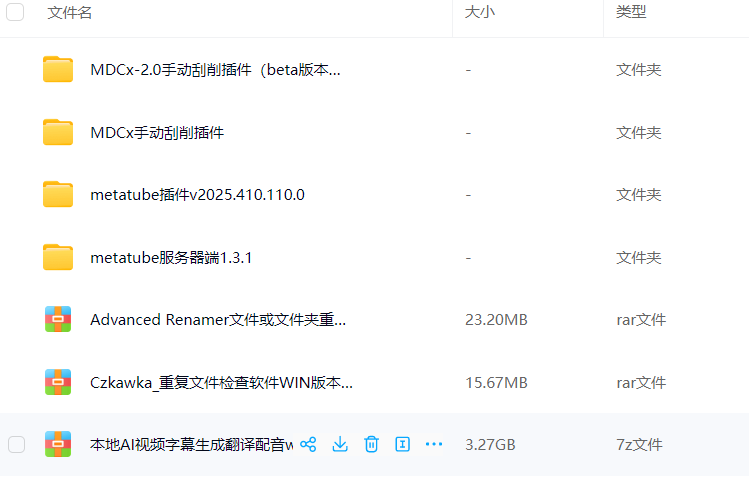Viewport: 749px width, 489px height.
Task: Click the Advanced Renamer rar archive icon
Action: [58, 320]
